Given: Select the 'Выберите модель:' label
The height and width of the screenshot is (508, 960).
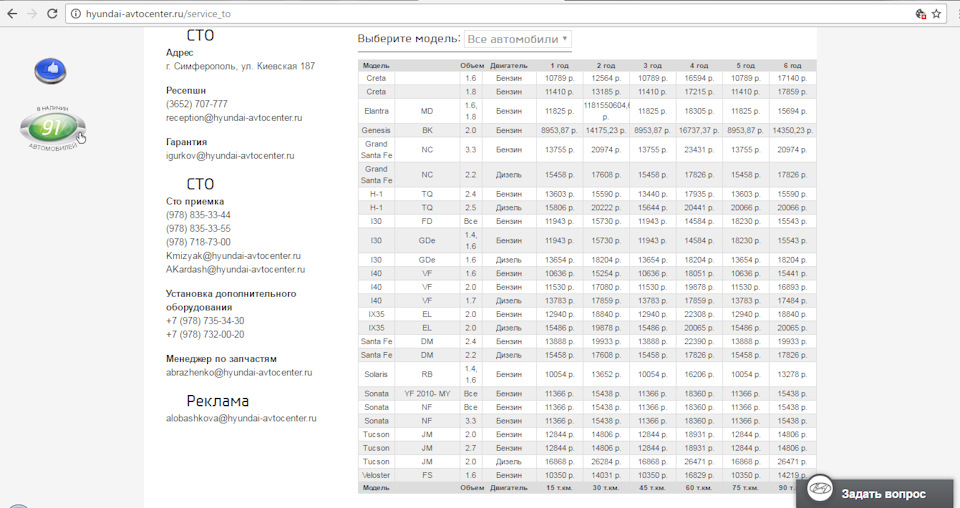Looking at the screenshot, I should coord(408,39).
